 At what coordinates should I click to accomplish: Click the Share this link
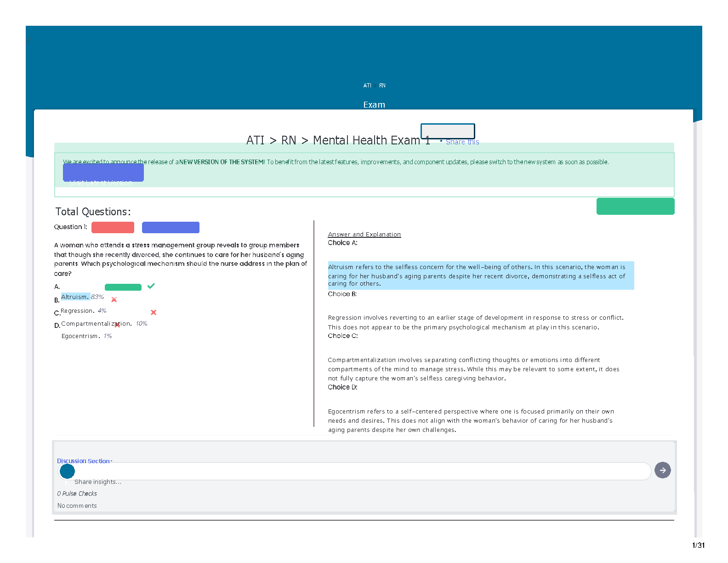tap(462, 142)
